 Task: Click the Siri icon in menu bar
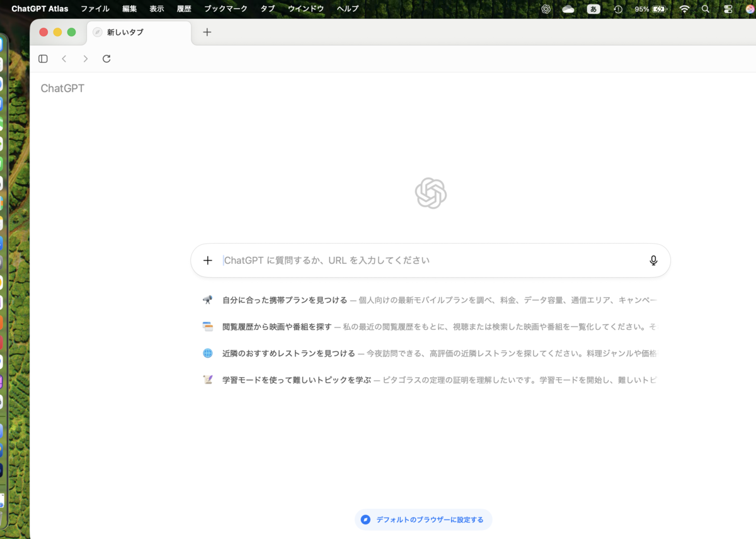[749, 9]
